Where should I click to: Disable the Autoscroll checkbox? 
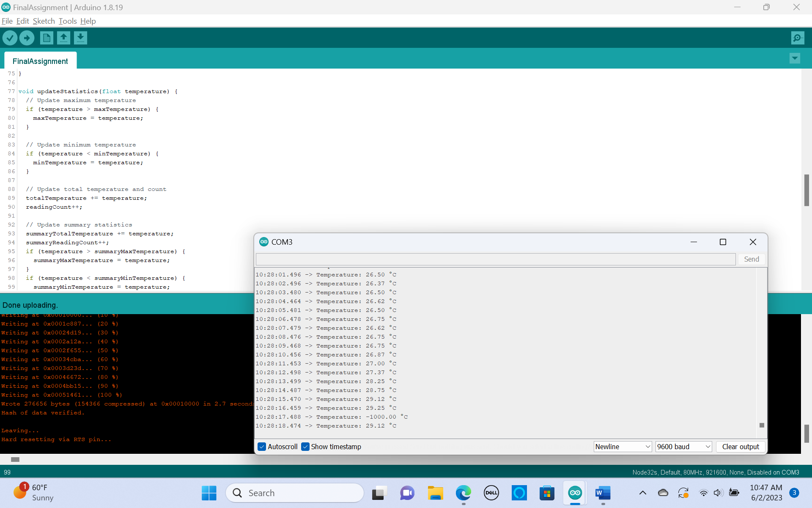pyautogui.click(x=262, y=447)
